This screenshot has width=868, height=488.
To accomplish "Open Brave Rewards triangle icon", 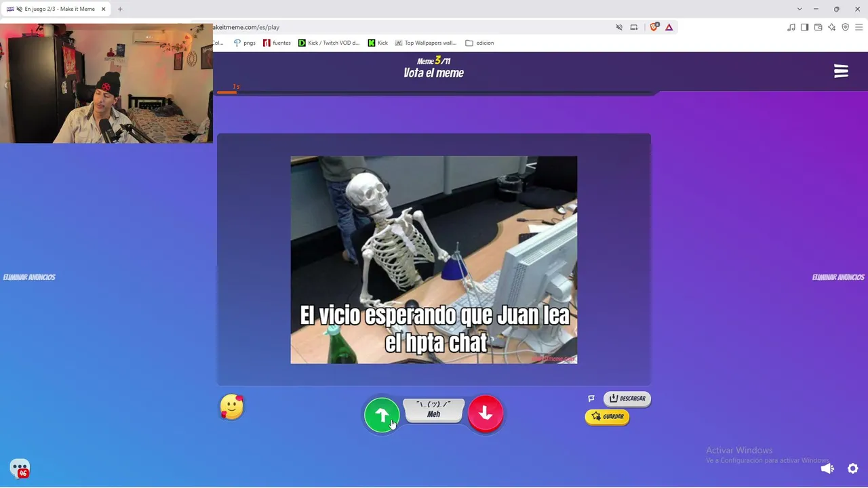I will (669, 27).
